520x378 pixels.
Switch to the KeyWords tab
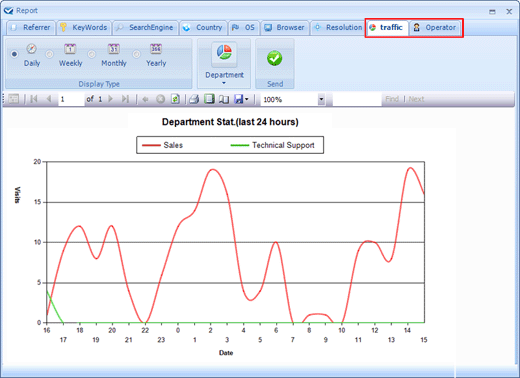click(x=84, y=28)
